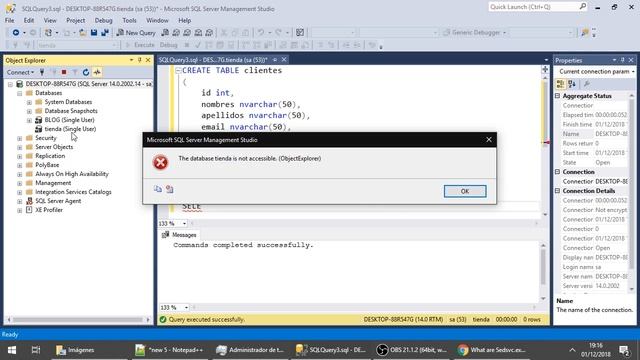Select the XE Profiler tree node

49,210
